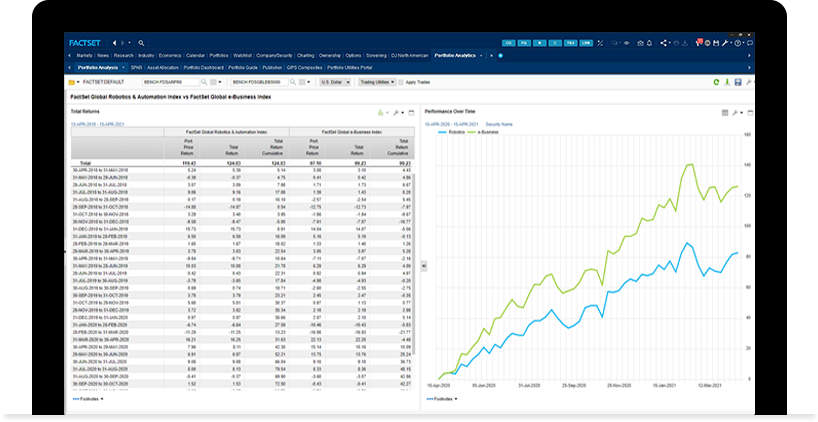Click the percent/fraction icon in top bar

pyautogui.click(x=600, y=43)
